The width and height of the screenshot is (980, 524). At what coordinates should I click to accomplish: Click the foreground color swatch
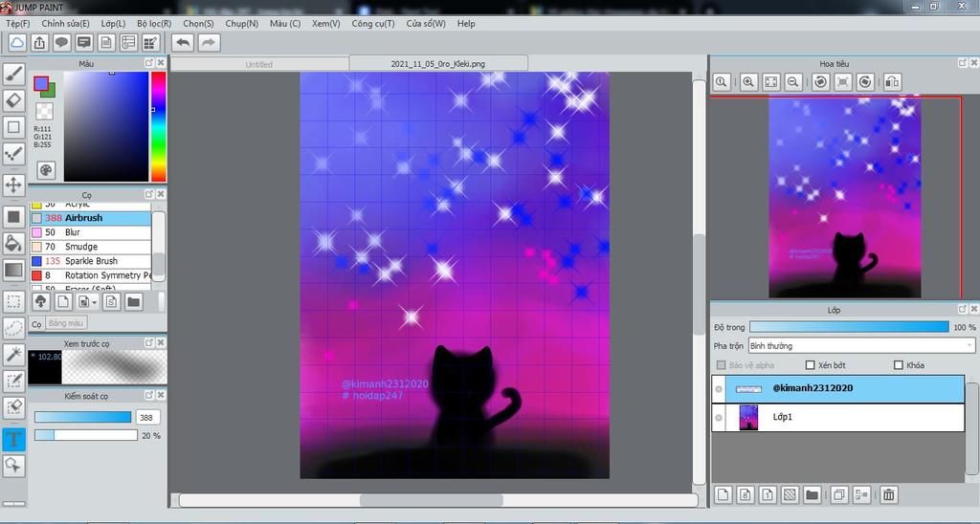point(41,83)
